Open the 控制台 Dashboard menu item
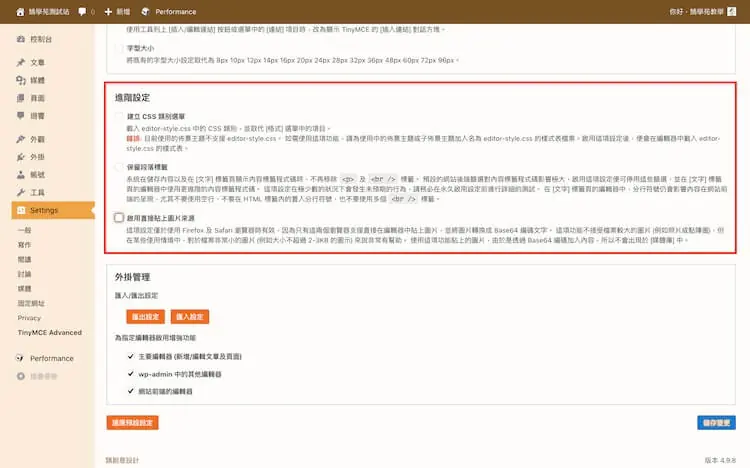 coord(41,39)
